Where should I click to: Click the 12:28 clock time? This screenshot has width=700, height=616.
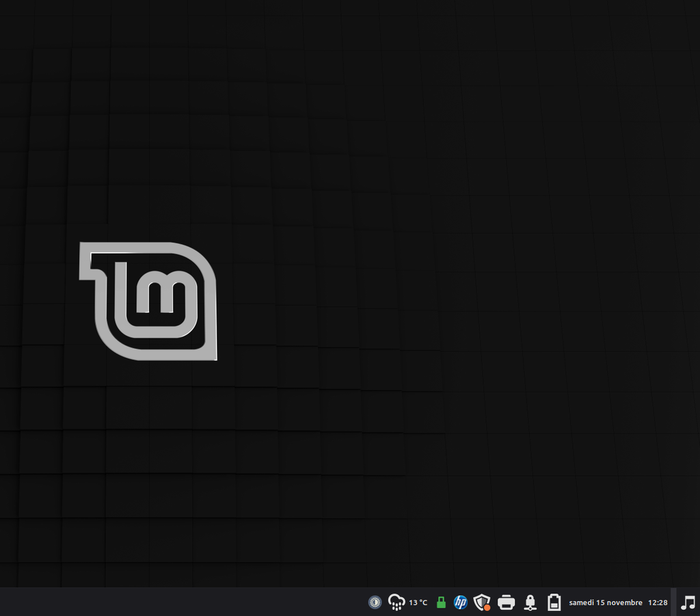coord(658,602)
